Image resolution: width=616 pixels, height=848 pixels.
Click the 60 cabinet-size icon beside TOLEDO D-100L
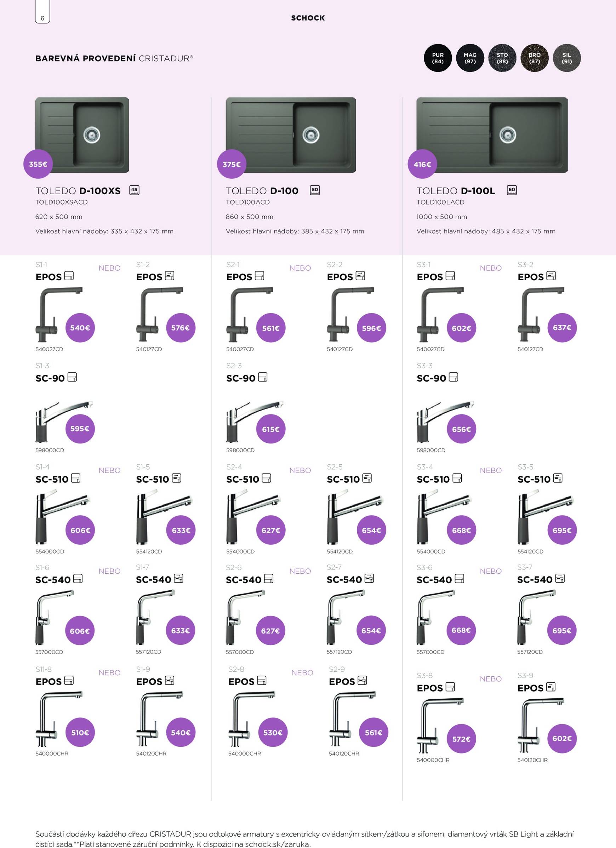point(511,190)
